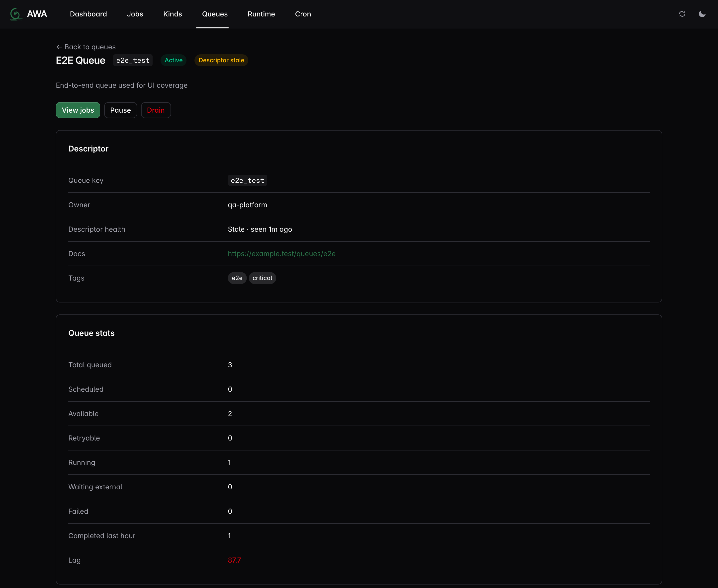
Task: Click the Descriptor health label
Action: [97, 229]
